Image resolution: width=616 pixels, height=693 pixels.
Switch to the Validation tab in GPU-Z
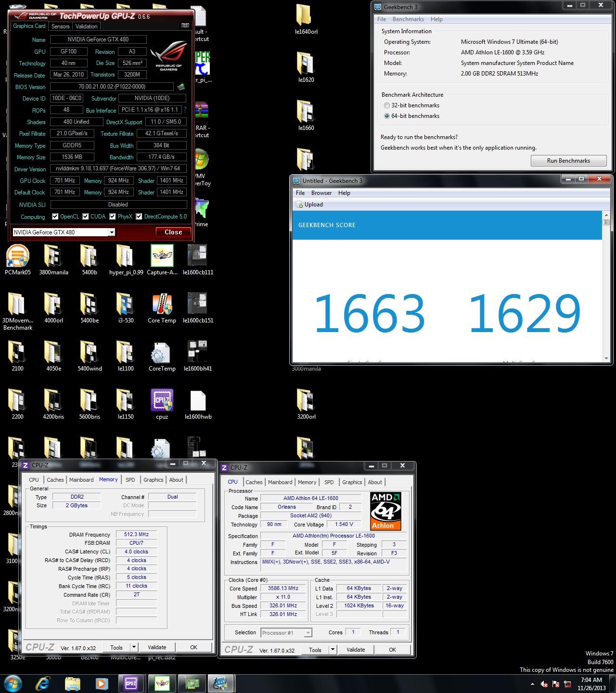(87, 26)
